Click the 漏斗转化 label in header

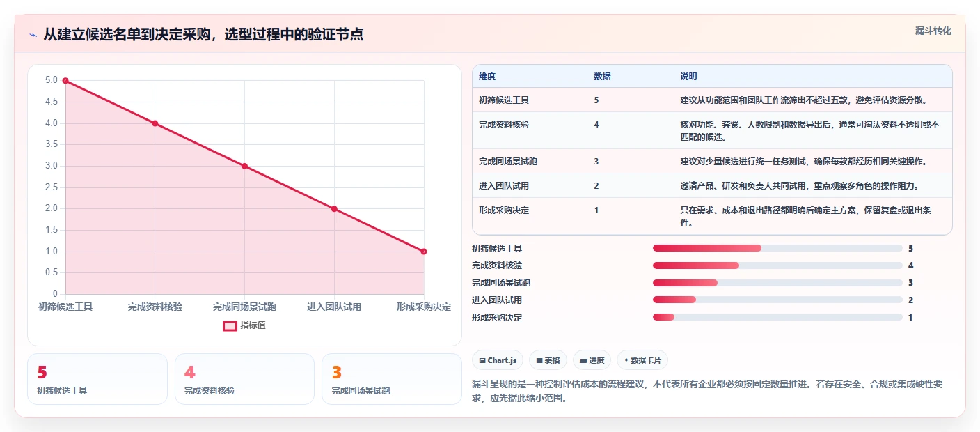coord(933,31)
